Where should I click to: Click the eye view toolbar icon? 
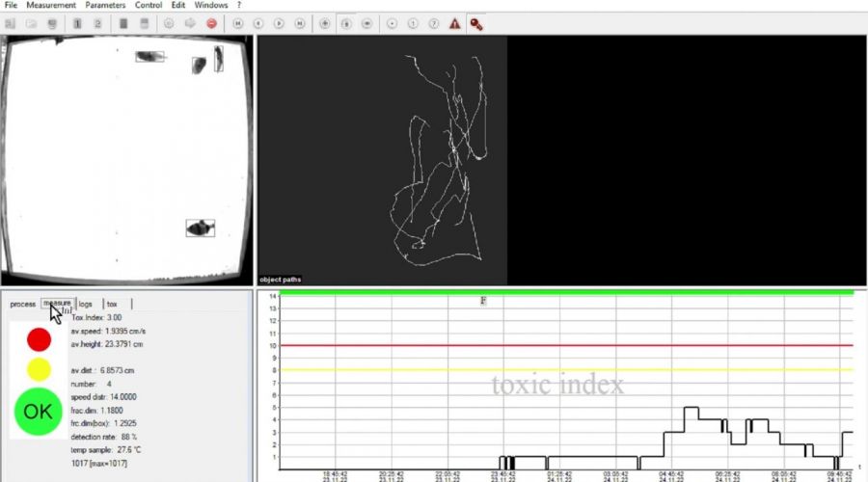pos(367,24)
